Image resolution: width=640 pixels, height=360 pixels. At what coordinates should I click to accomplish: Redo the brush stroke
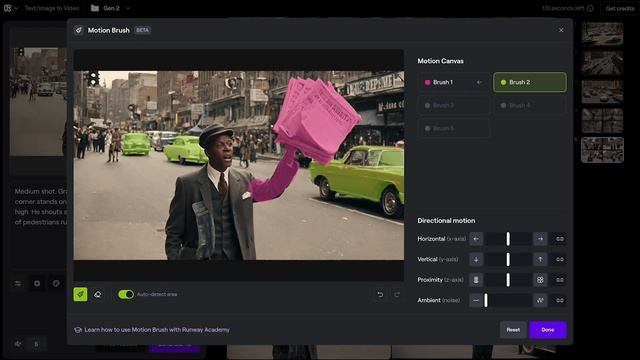397,294
